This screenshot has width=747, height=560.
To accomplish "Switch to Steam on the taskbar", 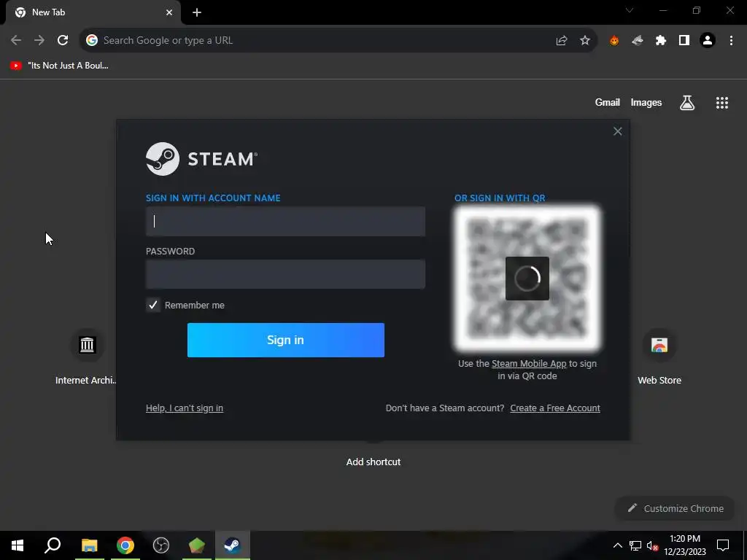I will pos(233,545).
